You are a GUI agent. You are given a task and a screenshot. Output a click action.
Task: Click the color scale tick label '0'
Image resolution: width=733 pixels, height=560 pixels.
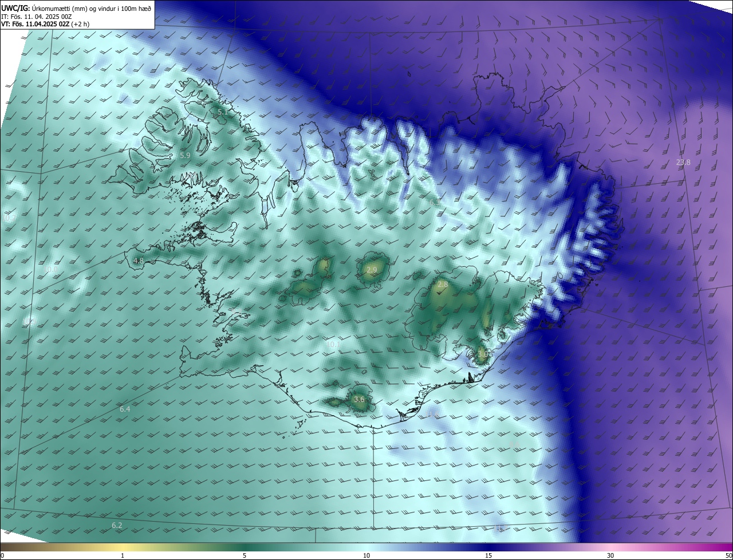(x=2, y=555)
